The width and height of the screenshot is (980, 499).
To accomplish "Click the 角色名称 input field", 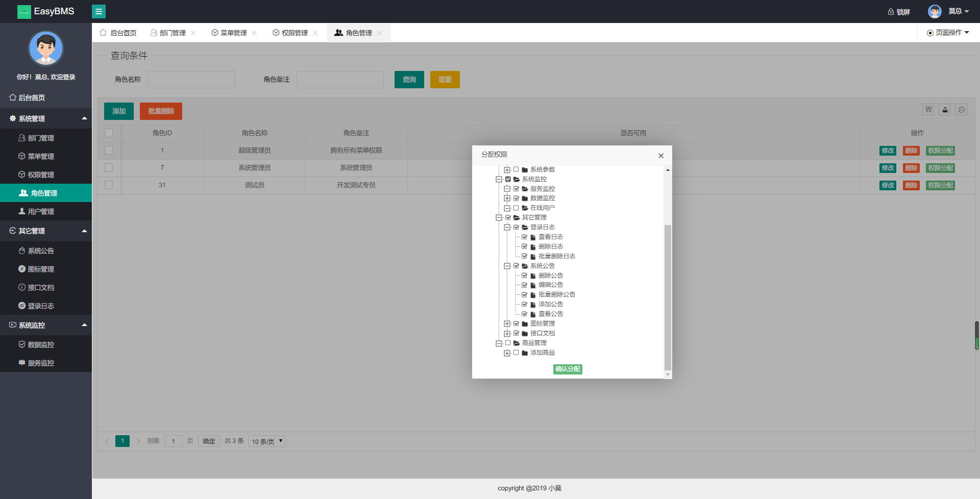I will (x=191, y=80).
